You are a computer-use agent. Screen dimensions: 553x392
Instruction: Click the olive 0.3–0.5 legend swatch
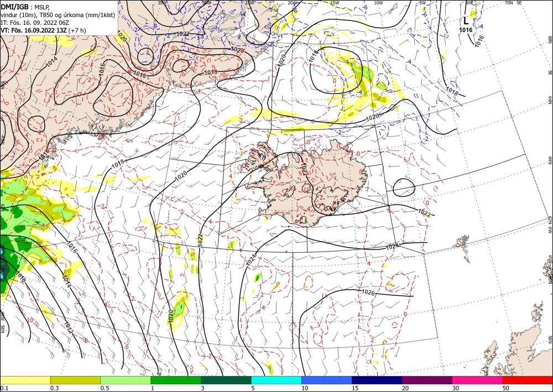point(75,380)
